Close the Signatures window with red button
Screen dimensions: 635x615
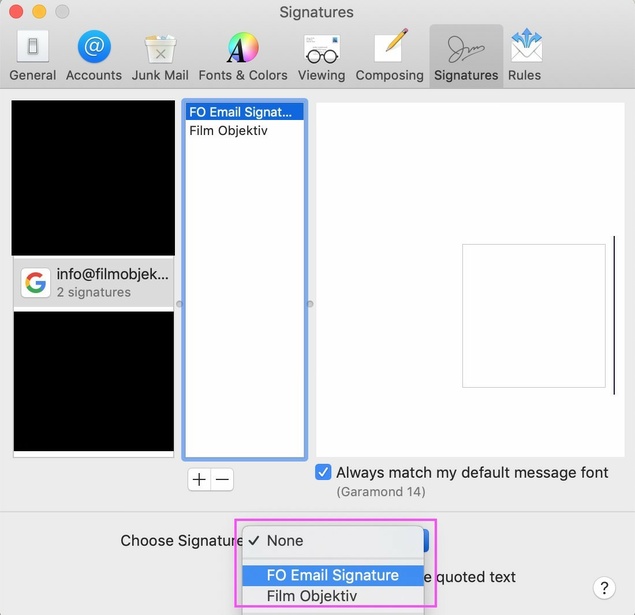coord(17,12)
